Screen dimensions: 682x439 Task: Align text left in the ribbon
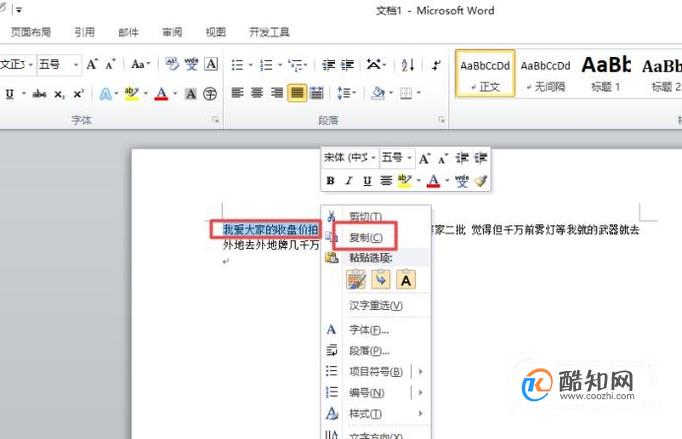coord(237,93)
